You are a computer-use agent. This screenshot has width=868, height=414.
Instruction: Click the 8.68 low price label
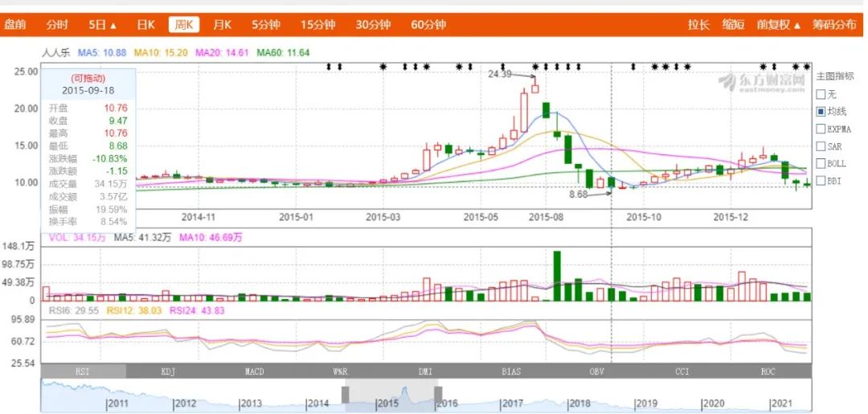tap(578, 195)
